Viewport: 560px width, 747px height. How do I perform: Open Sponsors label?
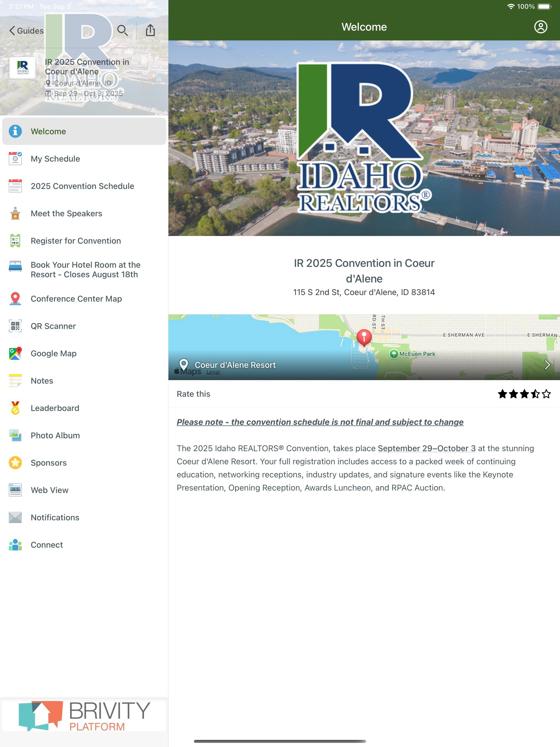tap(49, 463)
